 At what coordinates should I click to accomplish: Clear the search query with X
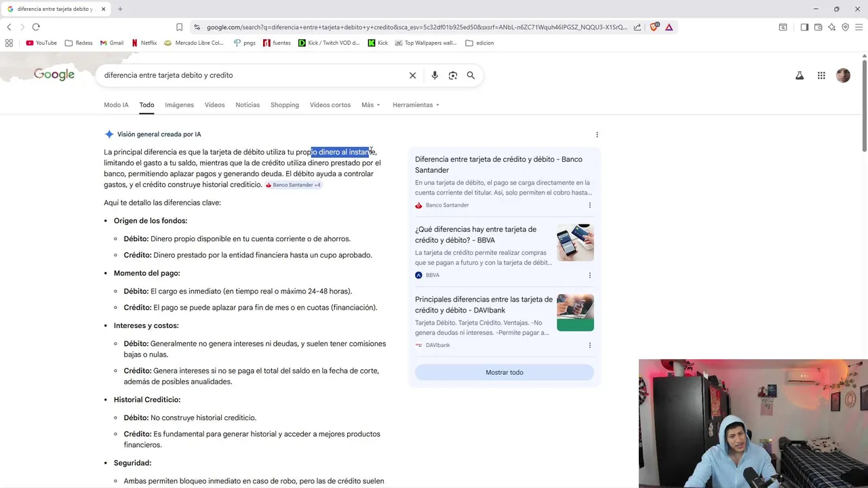(x=412, y=75)
